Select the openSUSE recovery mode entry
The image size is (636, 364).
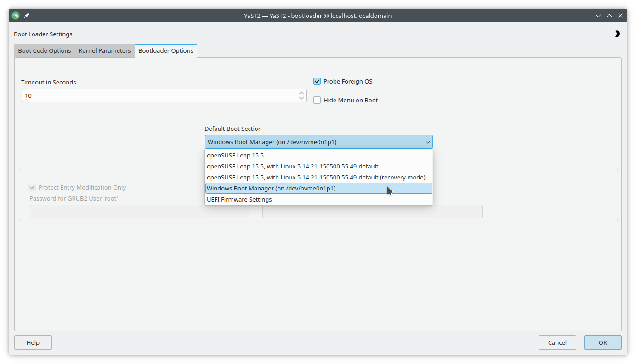pos(316,178)
